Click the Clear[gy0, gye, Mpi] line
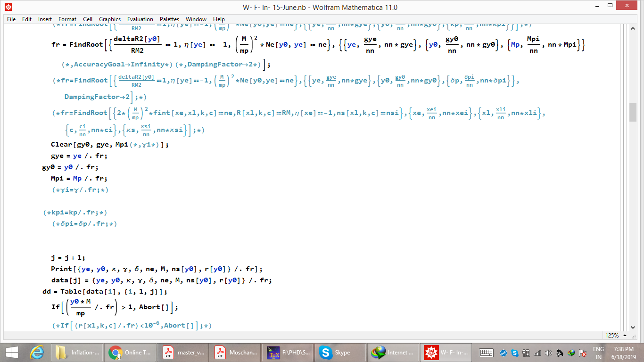This screenshot has height=362, width=644. 109,144
